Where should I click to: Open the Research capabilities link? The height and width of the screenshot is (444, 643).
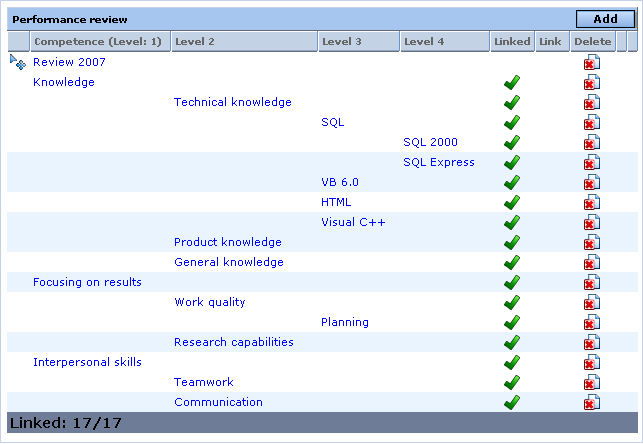pyautogui.click(x=234, y=342)
